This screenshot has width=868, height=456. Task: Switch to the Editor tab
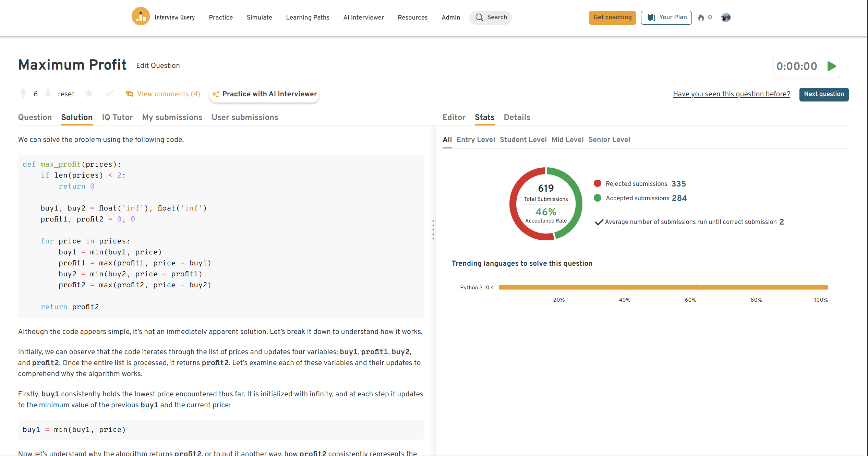point(454,117)
